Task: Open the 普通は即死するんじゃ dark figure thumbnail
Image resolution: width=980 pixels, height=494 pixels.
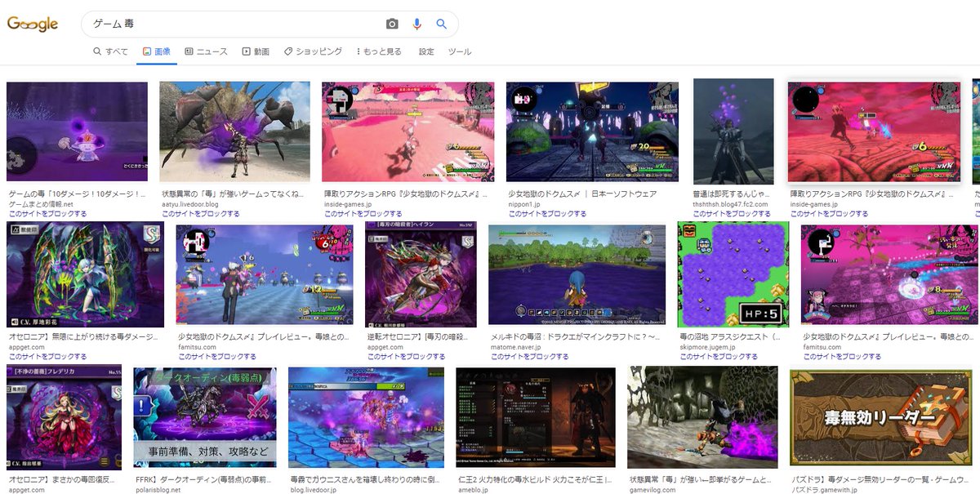Action: (733, 131)
